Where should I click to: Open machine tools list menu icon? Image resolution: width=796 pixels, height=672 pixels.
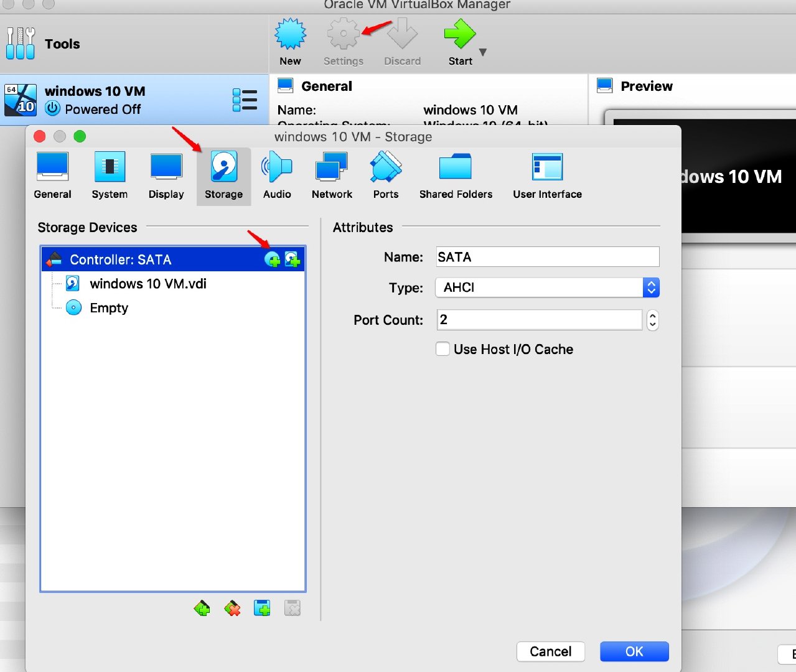[245, 100]
